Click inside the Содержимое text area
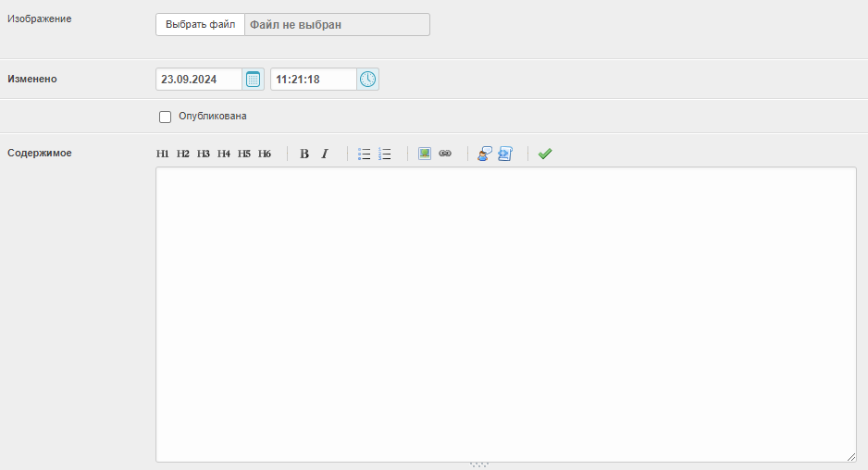 (x=505, y=315)
